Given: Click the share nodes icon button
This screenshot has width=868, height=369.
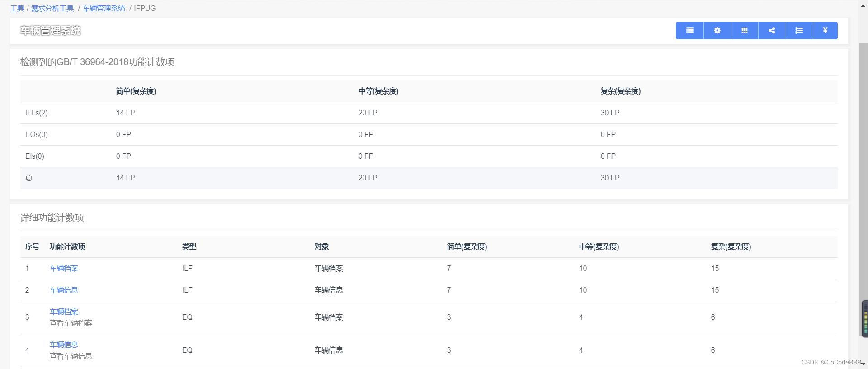Looking at the screenshot, I should coord(772,30).
